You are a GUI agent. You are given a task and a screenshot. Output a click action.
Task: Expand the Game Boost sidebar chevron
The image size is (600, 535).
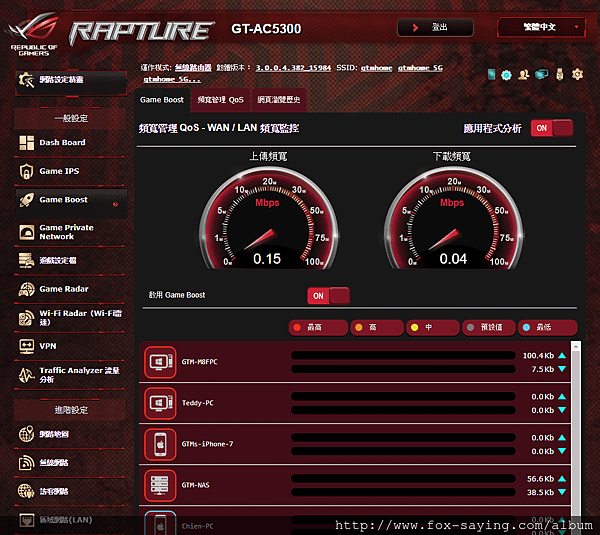tap(116, 204)
